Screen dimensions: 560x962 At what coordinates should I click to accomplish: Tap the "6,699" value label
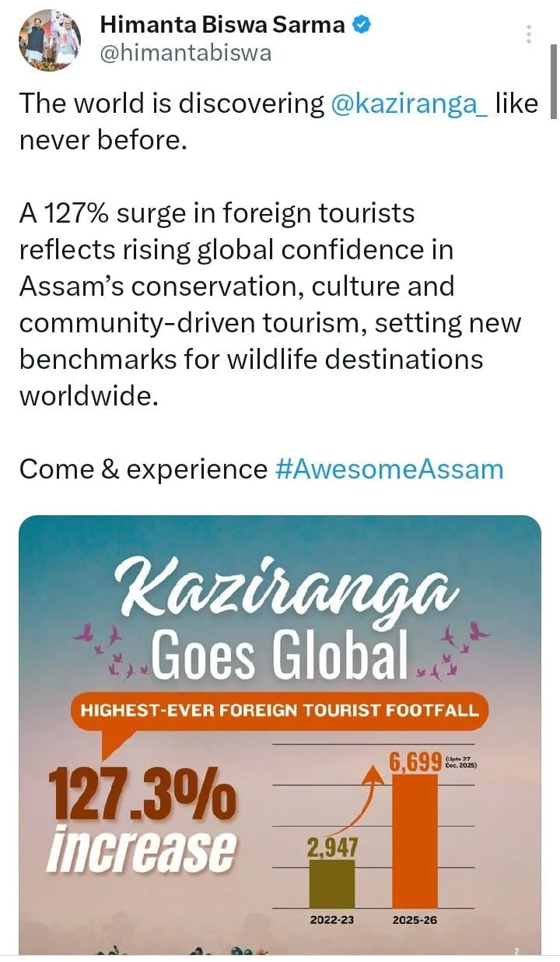click(x=415, y=760)
